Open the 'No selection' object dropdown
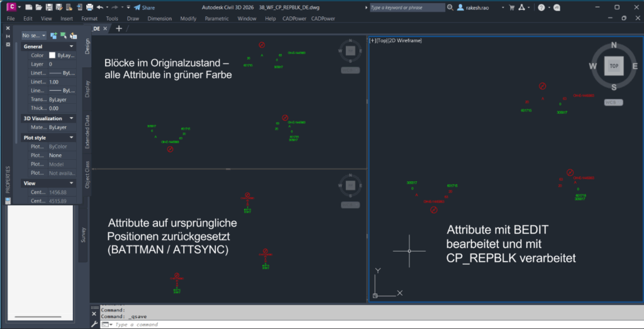 tap(34, 36)
